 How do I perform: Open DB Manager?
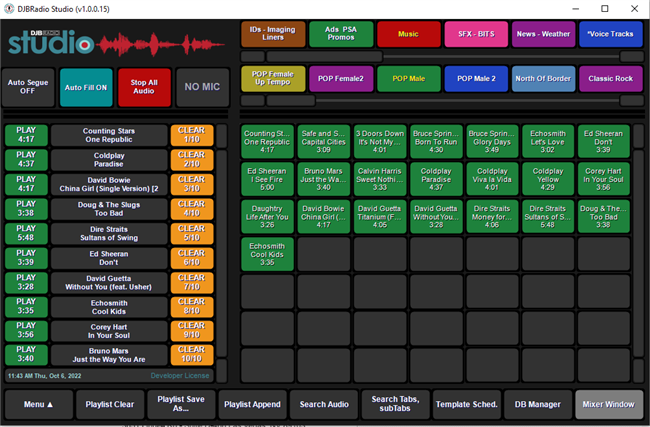coord(538,404)
